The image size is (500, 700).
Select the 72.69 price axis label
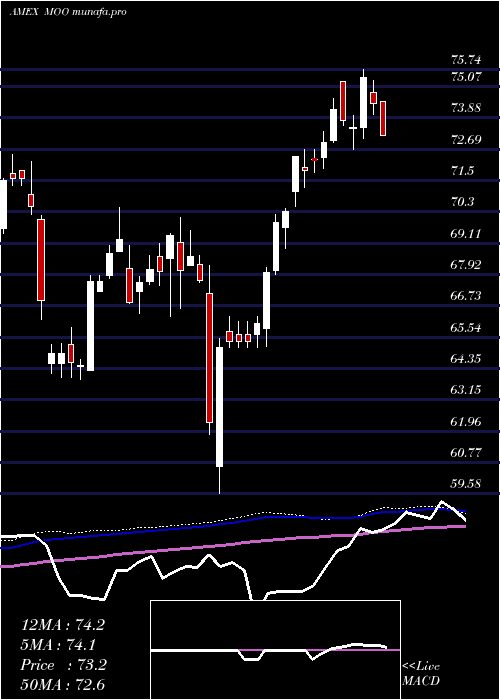[x=466, y=139]
